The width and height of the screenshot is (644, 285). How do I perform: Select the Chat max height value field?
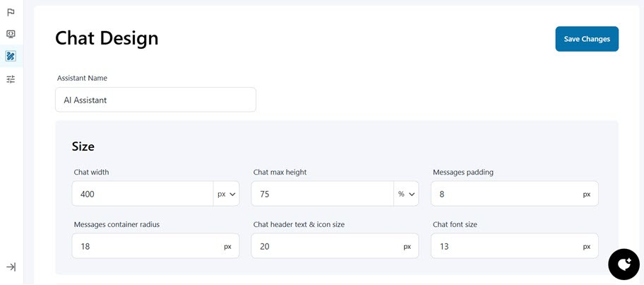(x=322, y=194)
